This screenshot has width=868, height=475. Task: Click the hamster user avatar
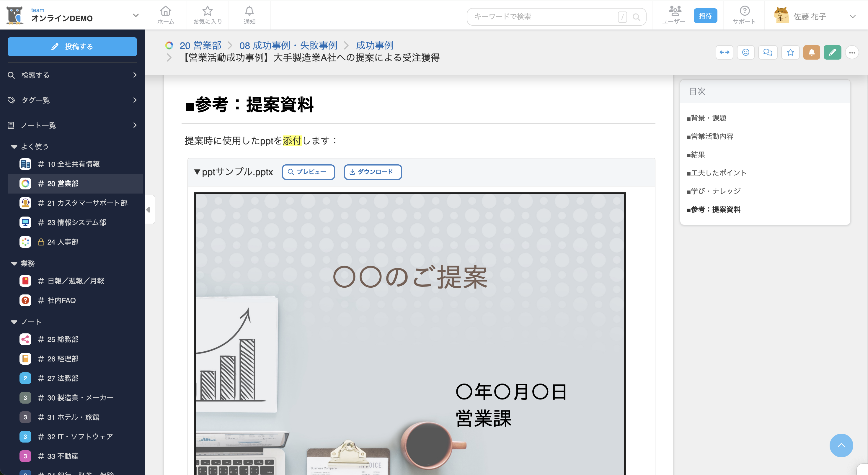point(781,15)
